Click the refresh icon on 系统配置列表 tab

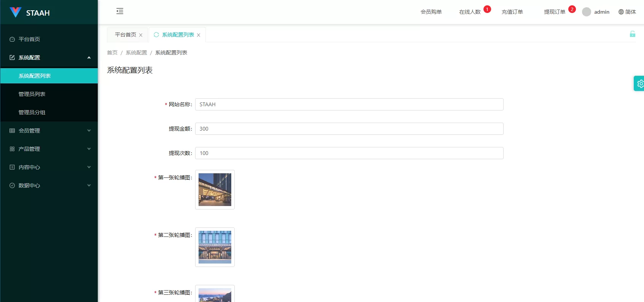coord(156,35)
